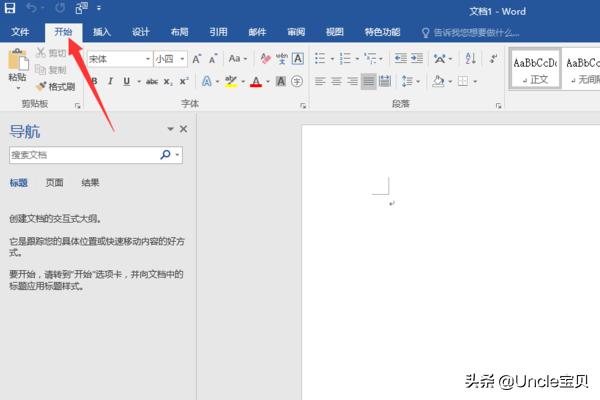The width and height of the screenshot is (600, 400).
Task: Select the Format Painter (格式刷) tool
Action: (x=55, y=87)
